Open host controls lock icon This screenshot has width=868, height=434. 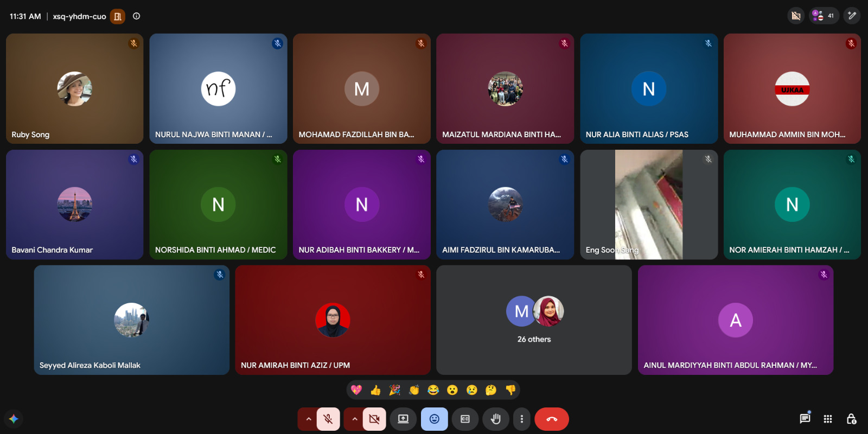pyautogui.click(x=851, y=419)
